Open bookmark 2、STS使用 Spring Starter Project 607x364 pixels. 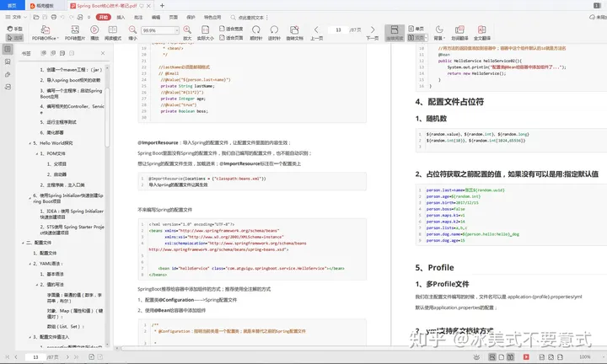coord(72,230)
